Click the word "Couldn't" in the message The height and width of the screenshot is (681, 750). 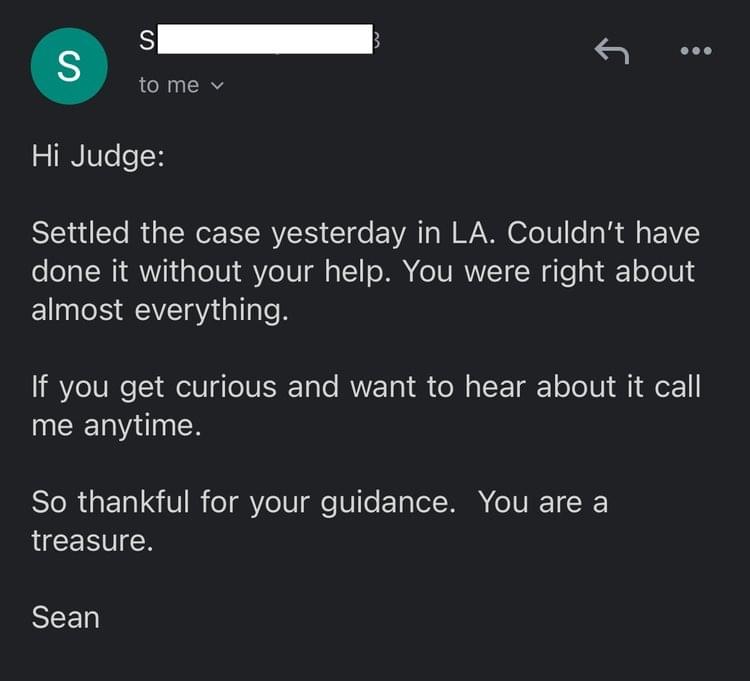(566, 232)
